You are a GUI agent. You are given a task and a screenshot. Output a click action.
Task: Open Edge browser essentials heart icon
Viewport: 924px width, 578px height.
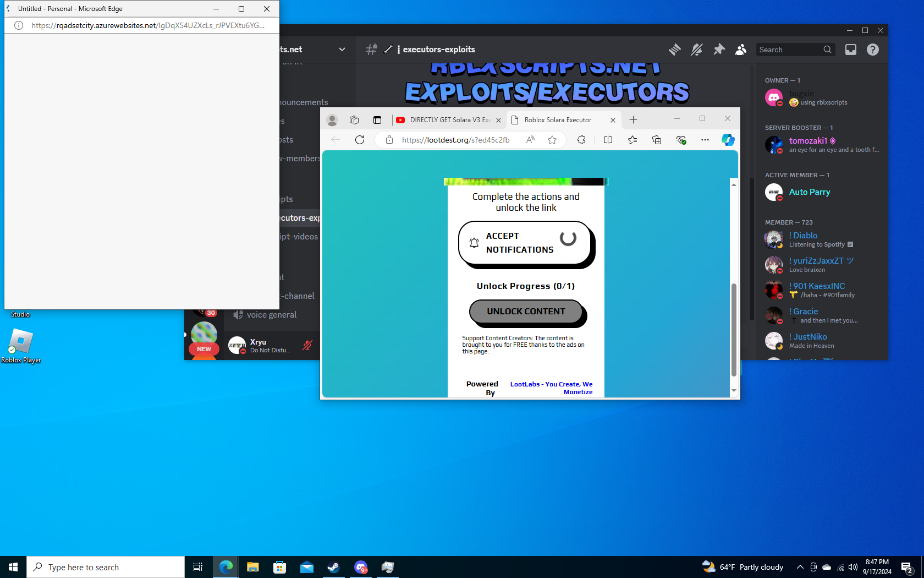tap(681, 140)
